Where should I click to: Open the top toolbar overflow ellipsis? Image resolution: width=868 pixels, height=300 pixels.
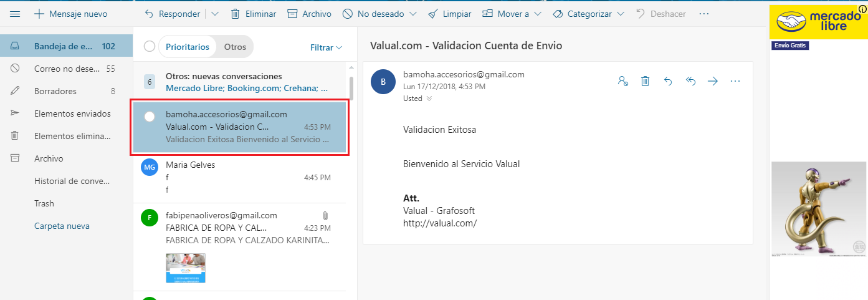(704, 14)
